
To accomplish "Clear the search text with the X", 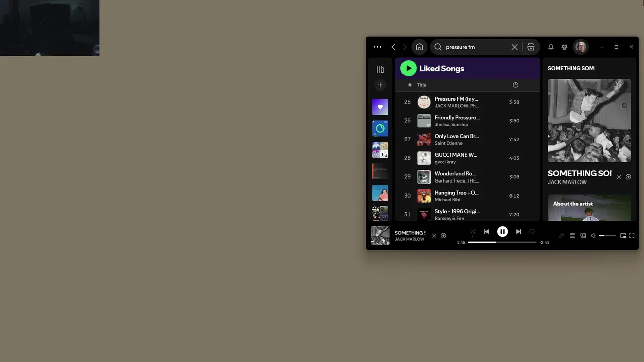I will 514,47.
